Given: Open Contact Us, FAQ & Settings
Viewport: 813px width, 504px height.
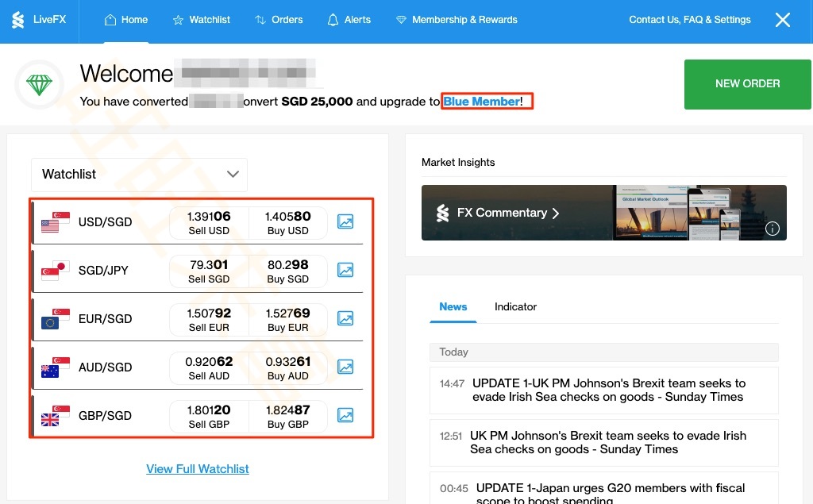Looking at the screenshot, I should pos(690,20).
